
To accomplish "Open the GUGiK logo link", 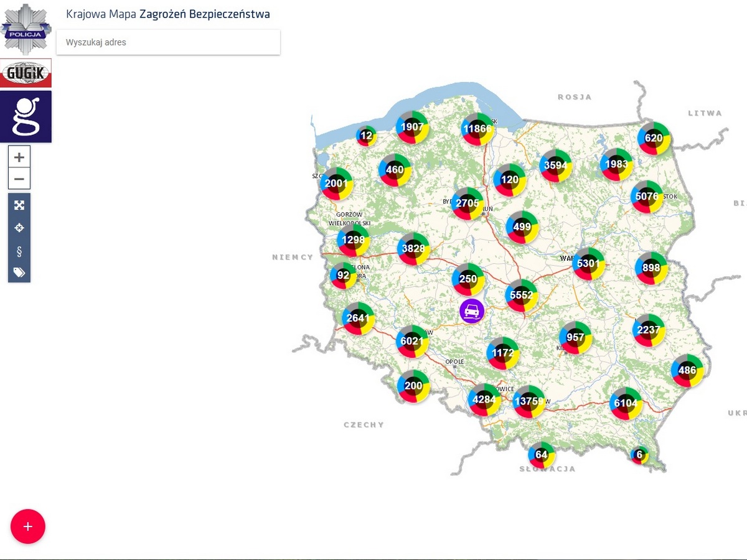I will coord(26,73).
